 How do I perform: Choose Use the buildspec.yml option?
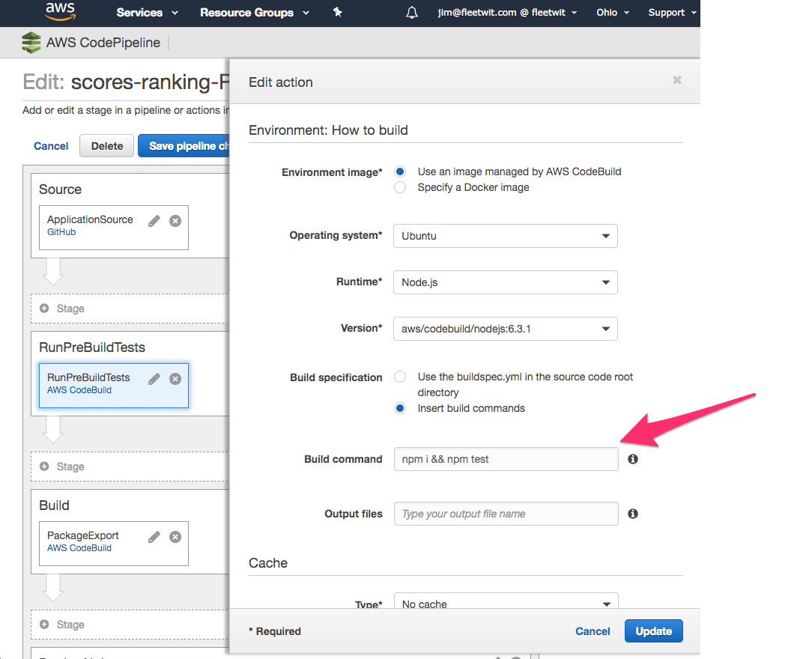pos(400,377)
